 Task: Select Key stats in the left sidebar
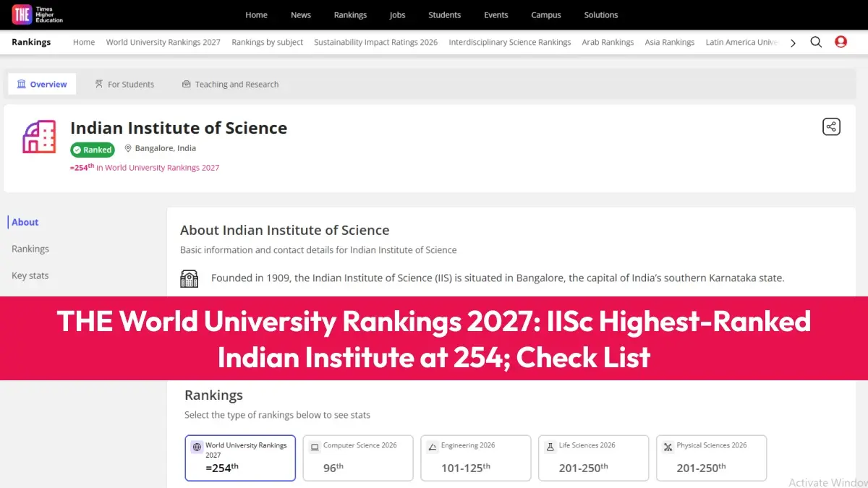pyautogui.click(x=30, y=275)
